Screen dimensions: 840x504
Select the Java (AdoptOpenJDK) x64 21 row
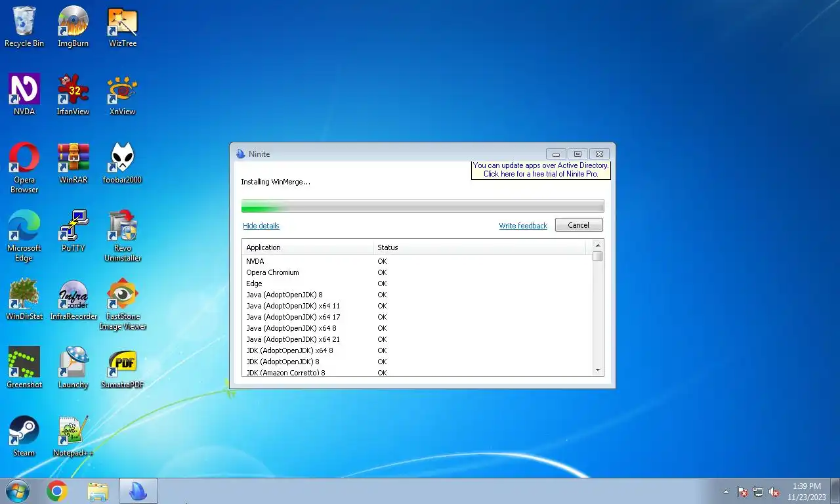click(417, 339)
